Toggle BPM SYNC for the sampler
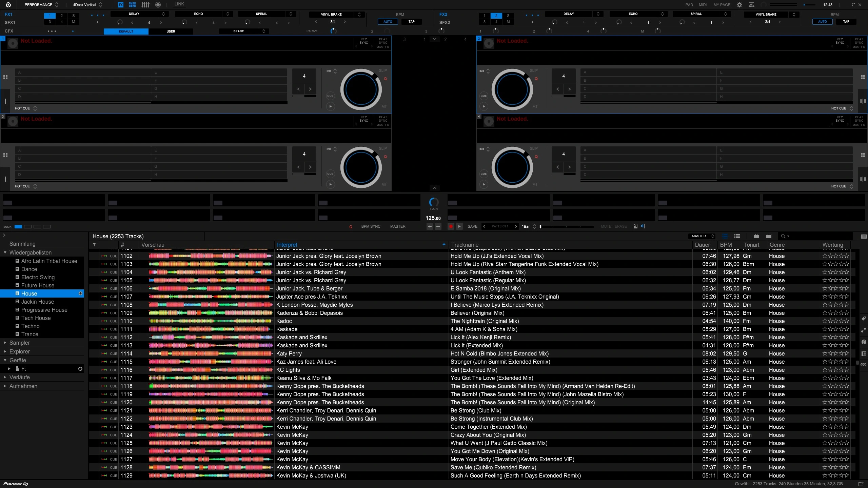 click(371, 226)
